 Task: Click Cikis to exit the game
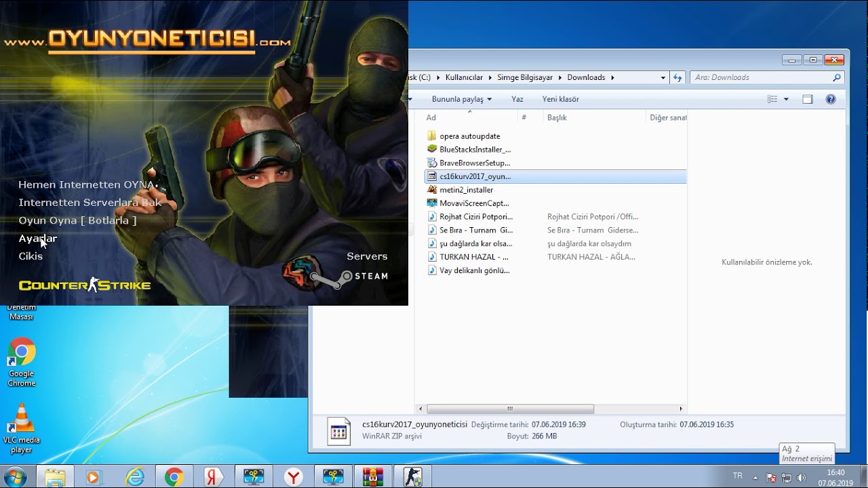[x=31, y=256]
